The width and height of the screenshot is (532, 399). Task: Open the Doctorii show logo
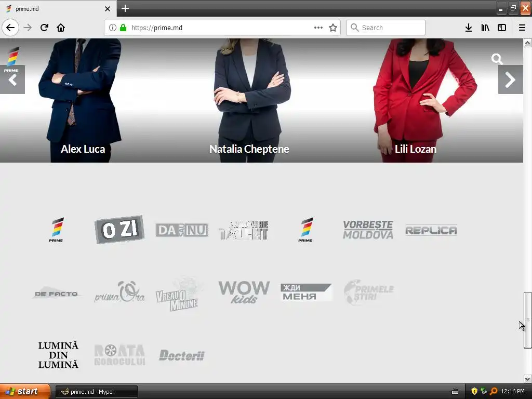[x=182, y=355]
